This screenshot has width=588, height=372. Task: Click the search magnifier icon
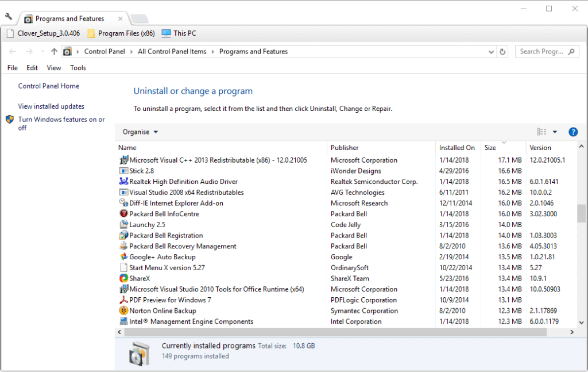coord(571,52)
